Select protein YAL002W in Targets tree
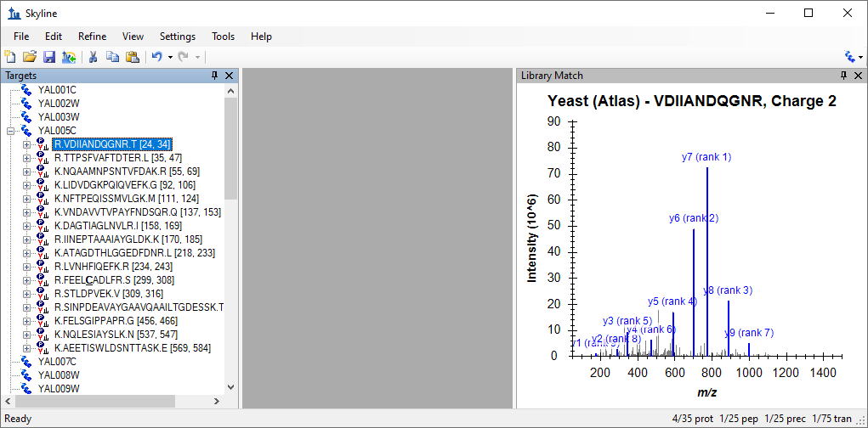 point(58,104)
